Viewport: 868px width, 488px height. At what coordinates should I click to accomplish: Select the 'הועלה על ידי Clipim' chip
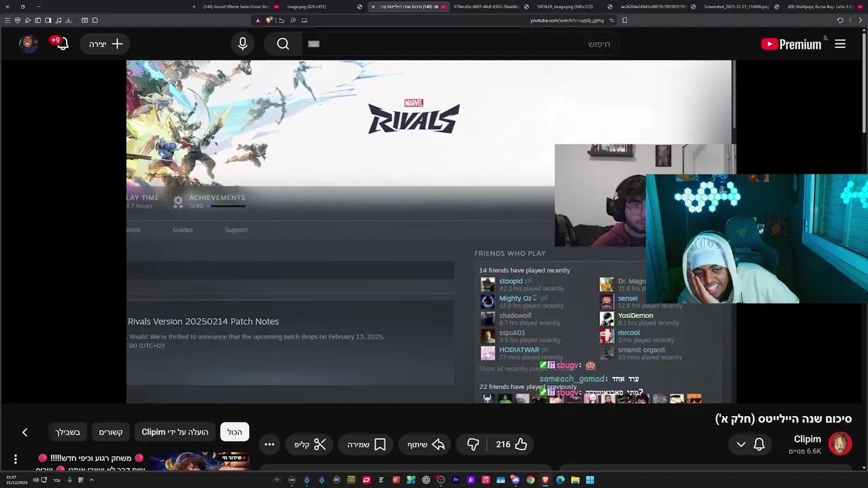(x=175, y=432)
